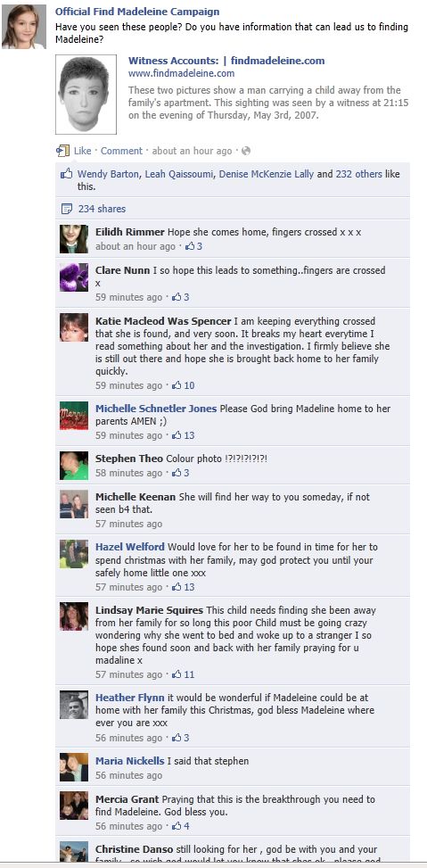Open Michelle Schnetler Jones profile link
This screenshot has height=868, width=427.
(x=156, y=409)
